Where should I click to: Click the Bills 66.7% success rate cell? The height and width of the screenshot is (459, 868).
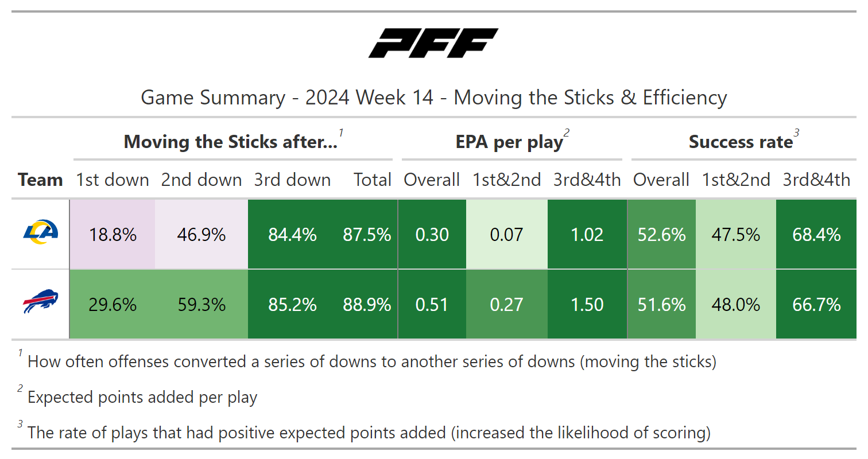pyautogui.click(x=816, y=305)
